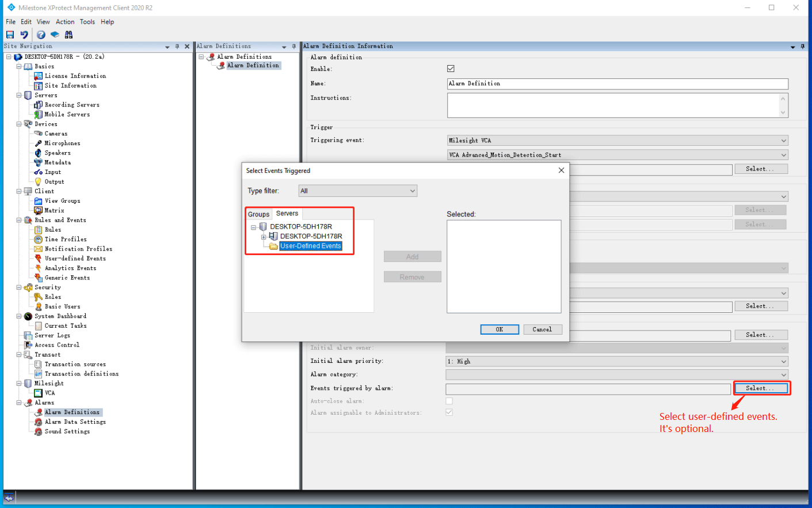Toggle Alarm assignable to Administrators checkbox

tap(449, 412)
